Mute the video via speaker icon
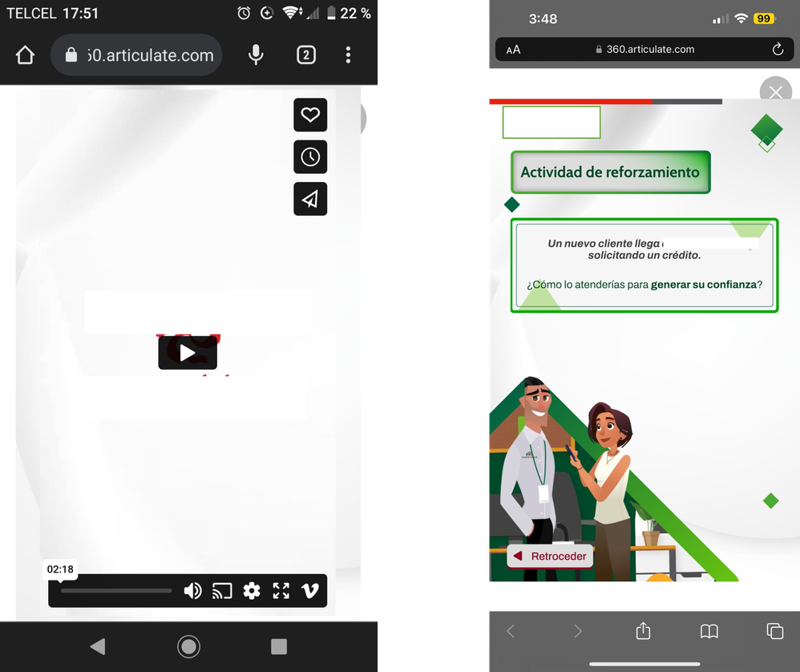 coord(192,591)
